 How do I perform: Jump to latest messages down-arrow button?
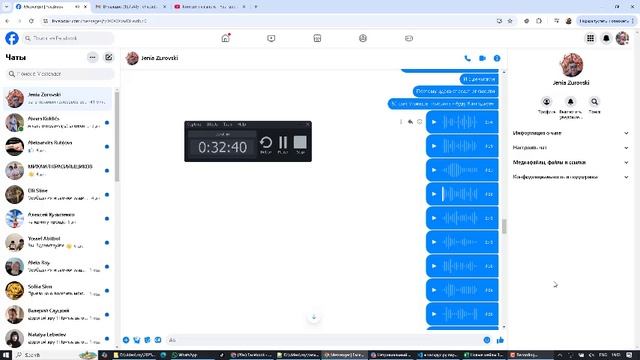point(313,317)
